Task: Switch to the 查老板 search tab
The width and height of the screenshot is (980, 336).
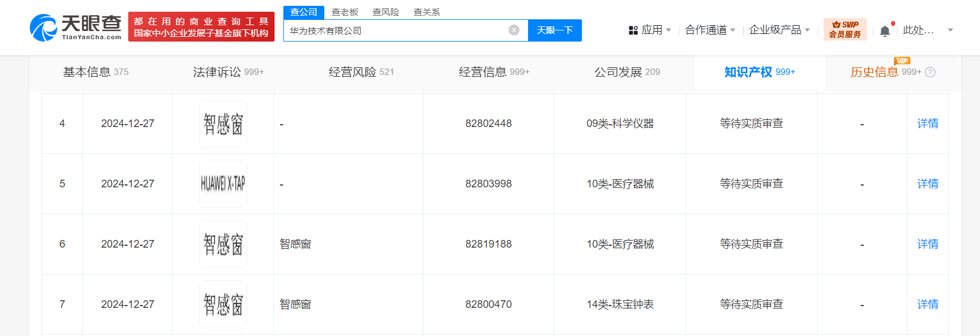Action: point(345,12)
